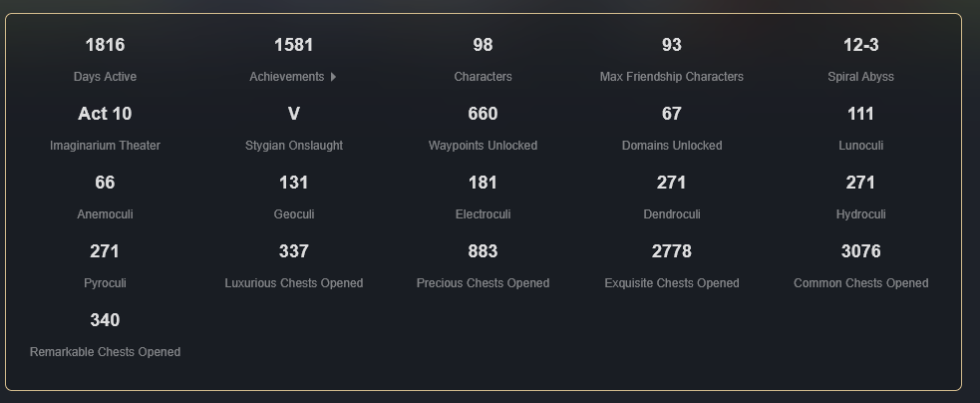The image size is (980, 403).
Task: Select the Characters count 98
Action: point(483,45)
